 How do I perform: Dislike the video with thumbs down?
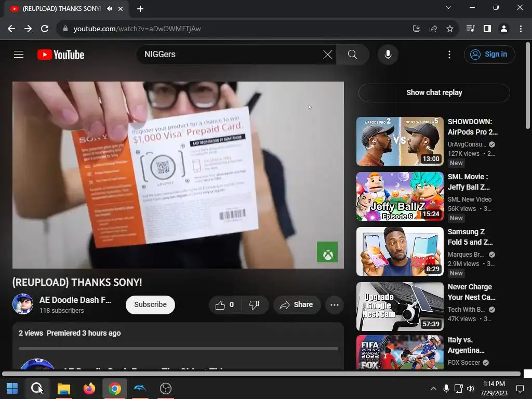[x=255, y=304]
